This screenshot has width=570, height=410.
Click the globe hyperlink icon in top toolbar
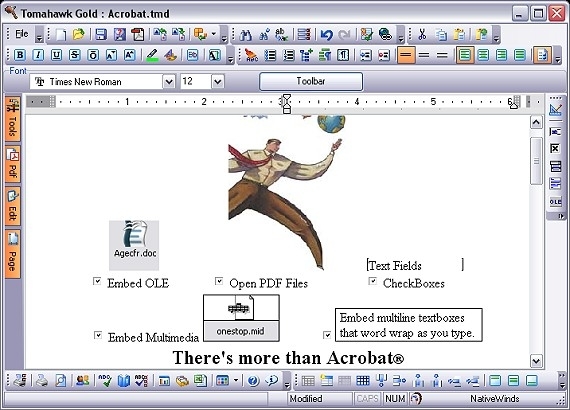pos(385,35)
